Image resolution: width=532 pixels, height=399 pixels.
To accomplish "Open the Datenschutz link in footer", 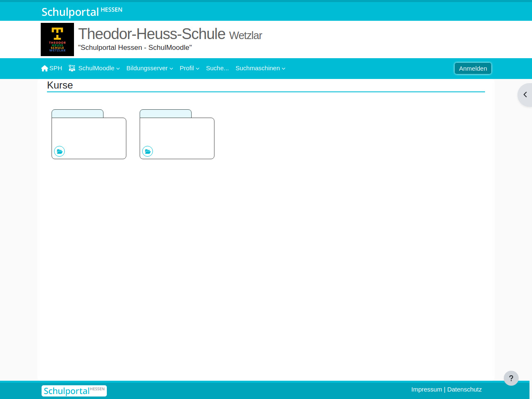I will [464, 389].
